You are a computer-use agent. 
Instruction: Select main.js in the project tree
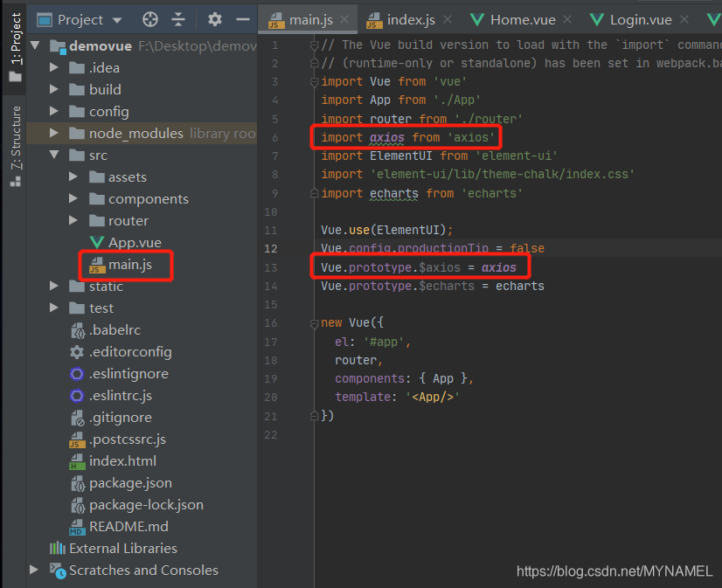130,265
